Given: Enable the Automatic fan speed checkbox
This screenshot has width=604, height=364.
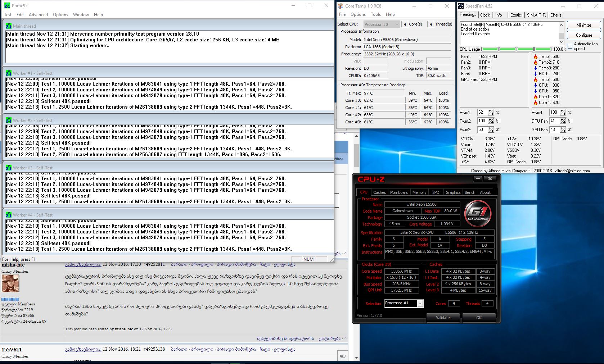Looking at the screenshot, I should [570, 46].
